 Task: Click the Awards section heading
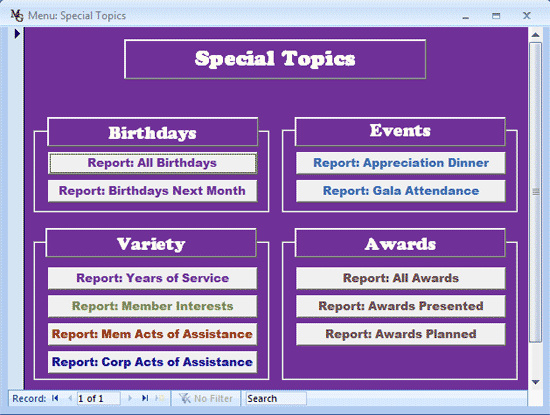click(400, 243)
